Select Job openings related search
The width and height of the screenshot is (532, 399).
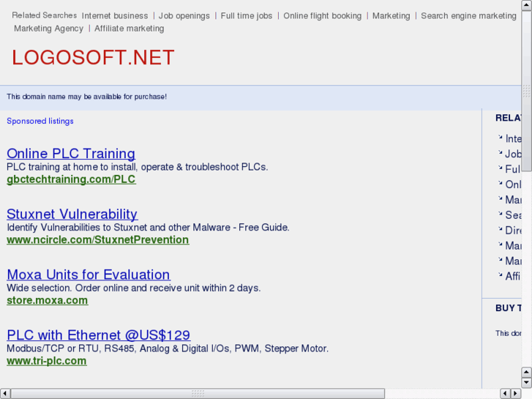184,15
